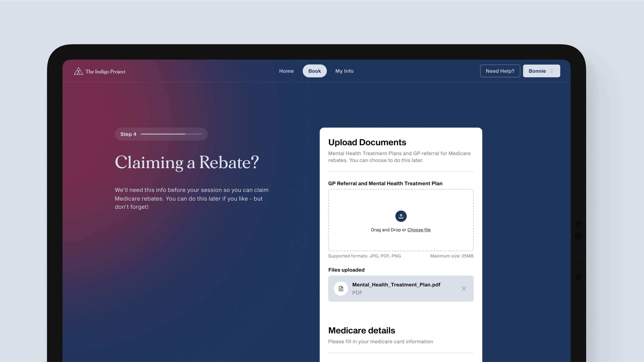Click the PDF document file icon
Viewport: 644px width, 362px height.
341,289
